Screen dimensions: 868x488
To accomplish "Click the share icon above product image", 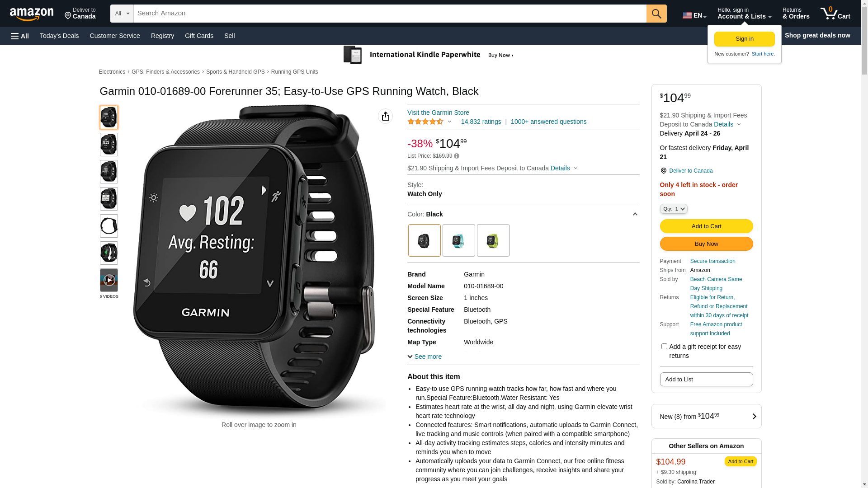I will coord(385,117).
